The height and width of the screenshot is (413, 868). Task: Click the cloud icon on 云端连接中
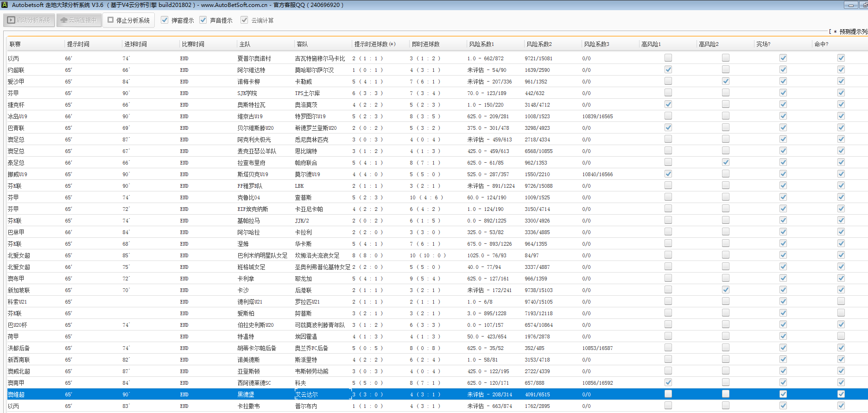point(64,20)
